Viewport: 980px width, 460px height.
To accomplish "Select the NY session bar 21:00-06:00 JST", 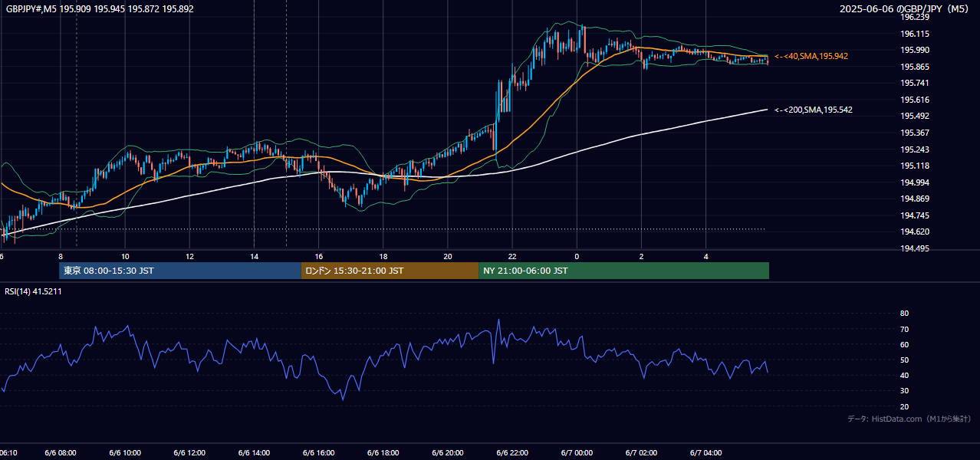I will (x=623, y=271).
